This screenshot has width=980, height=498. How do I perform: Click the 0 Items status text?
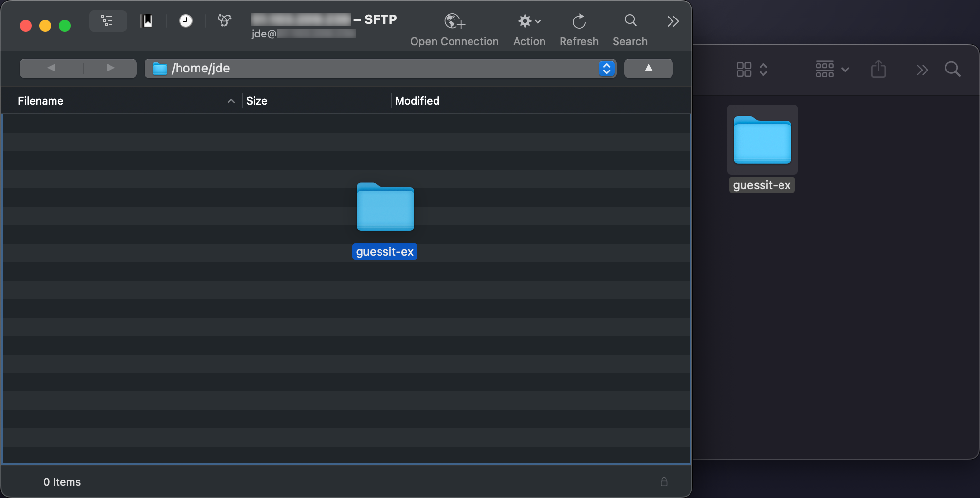click(62, 482)
